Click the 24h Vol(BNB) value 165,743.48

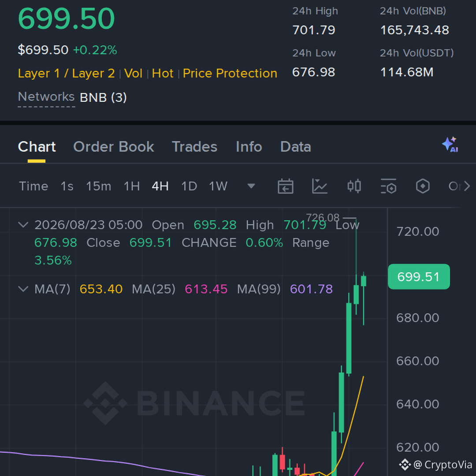(415, 30)
